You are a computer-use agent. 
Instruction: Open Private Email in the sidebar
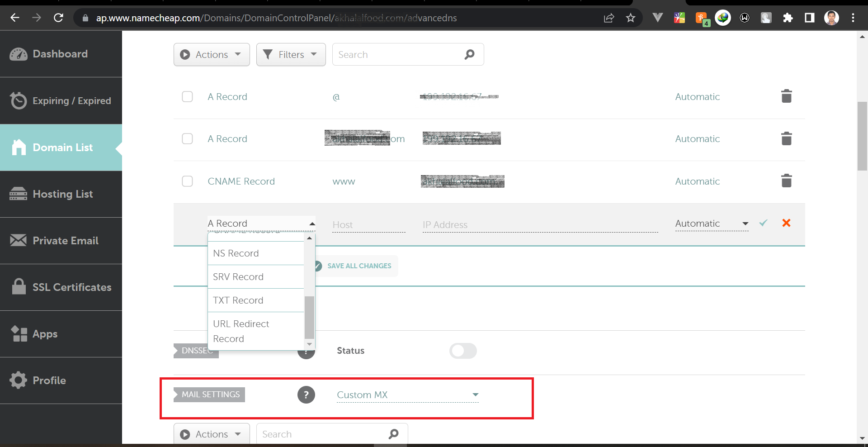pyautogui.click(x=61, y=241)
